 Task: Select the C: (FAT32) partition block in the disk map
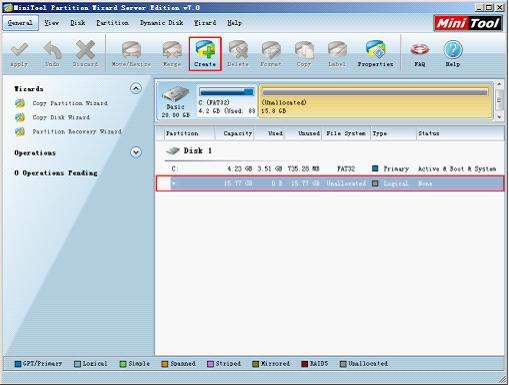coord(227,101)
